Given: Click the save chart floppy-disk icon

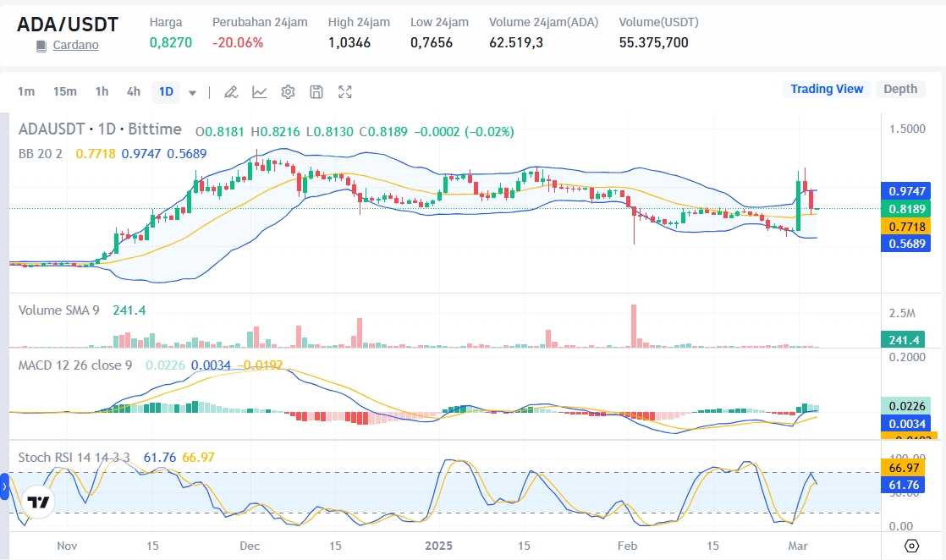Looking at the screenshot, I should click(x=316, y=91).
